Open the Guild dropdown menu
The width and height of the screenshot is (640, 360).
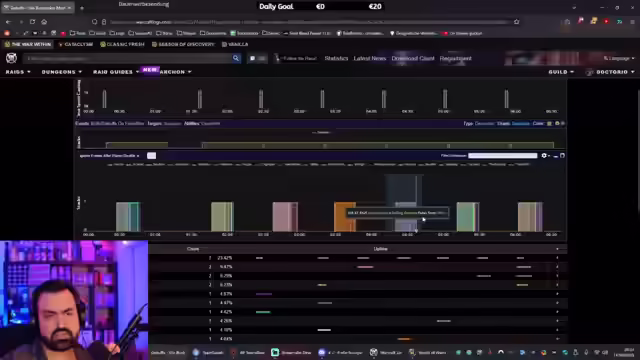[561, 72]
